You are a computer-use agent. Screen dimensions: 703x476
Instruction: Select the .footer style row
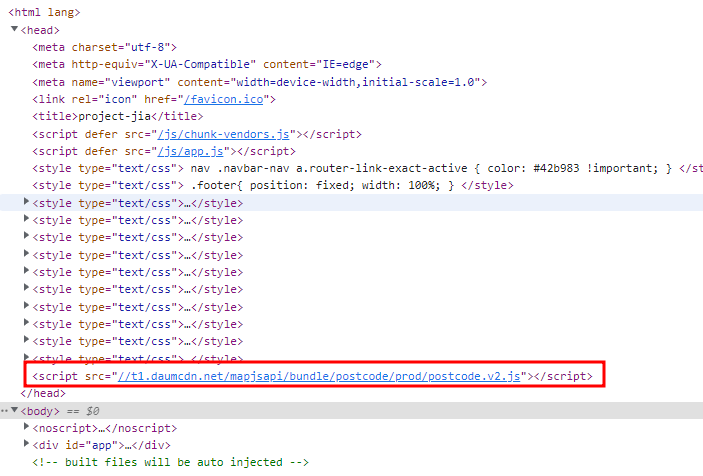[x=273, y=185]
